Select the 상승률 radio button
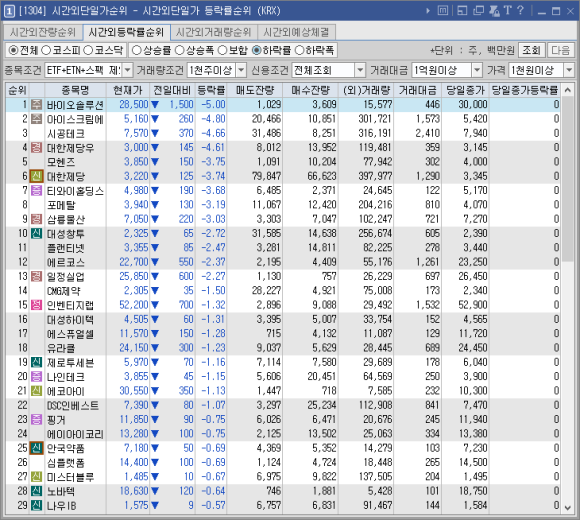580x520 pixels. click(x=136, y=50)
